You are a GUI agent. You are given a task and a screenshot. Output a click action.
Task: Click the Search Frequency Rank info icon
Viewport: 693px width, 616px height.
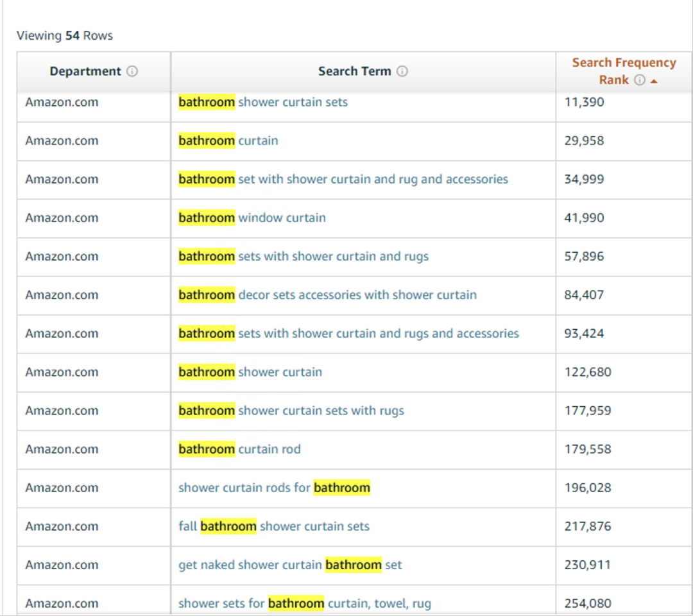pyautogui.click(x=640, y=80)
